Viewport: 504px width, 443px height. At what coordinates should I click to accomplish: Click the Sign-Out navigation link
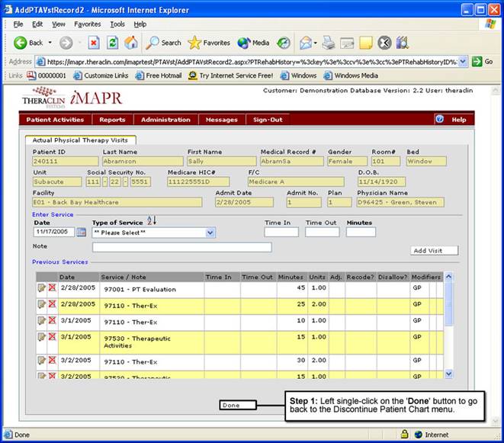pos(268,120)
